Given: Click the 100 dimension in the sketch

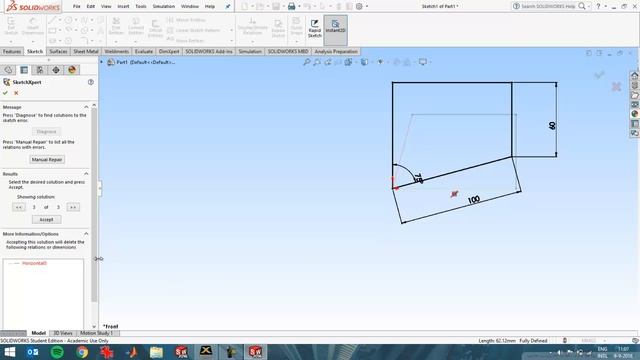Looking at the screenshot, I should click(473, 200).
